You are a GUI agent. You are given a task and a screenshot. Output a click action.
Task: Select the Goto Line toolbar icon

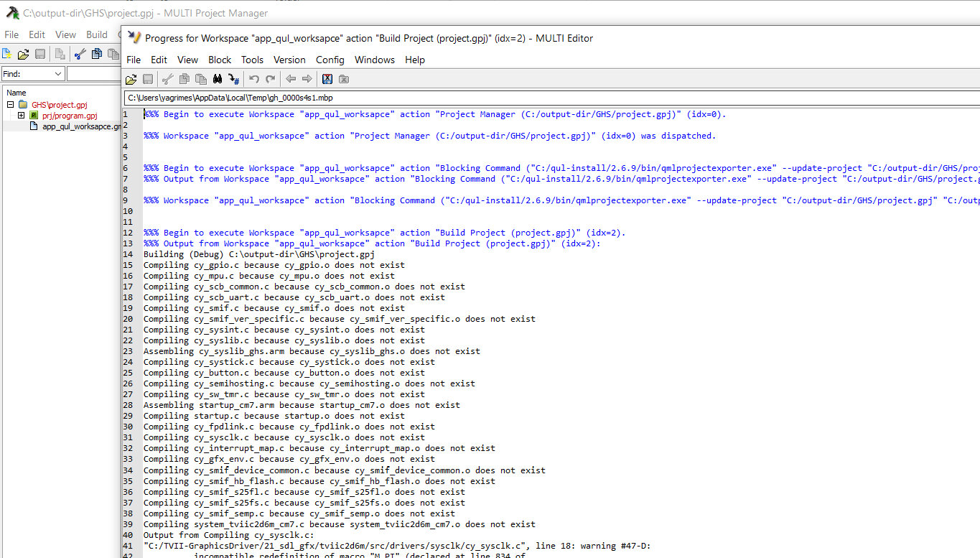coord(233,79)
